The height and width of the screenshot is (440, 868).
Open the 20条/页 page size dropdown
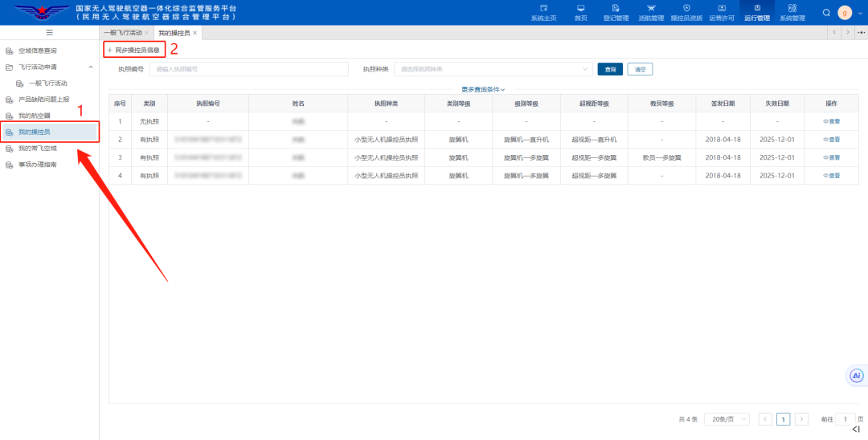click(x=727, y=419)
